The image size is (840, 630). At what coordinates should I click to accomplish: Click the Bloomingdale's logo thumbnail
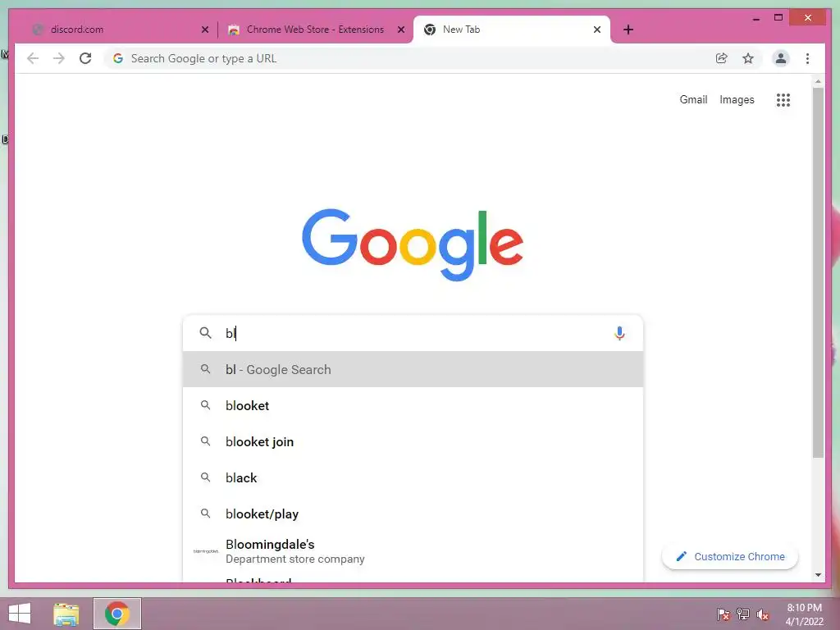206,551
